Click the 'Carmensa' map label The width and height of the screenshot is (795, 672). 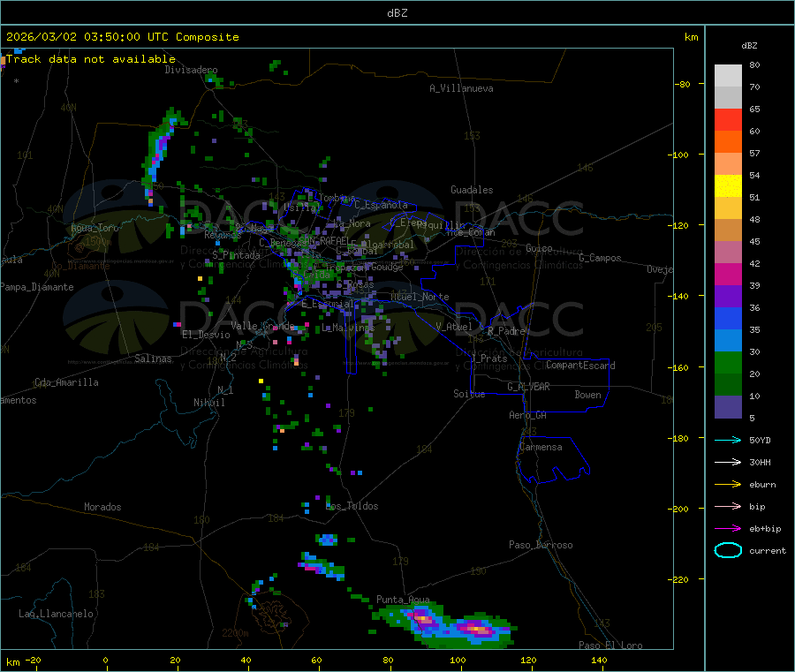point(541,447)
